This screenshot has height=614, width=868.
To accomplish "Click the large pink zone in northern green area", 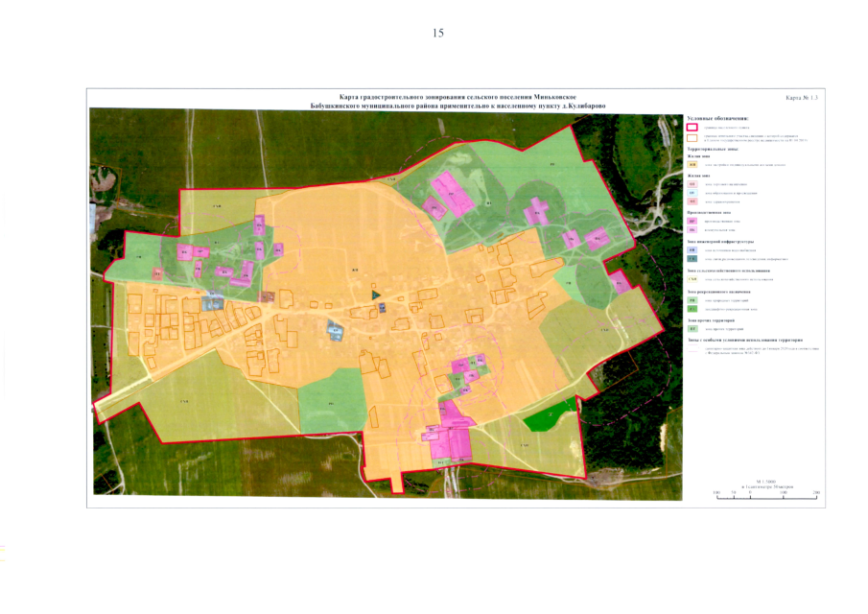I will (452, 193).
